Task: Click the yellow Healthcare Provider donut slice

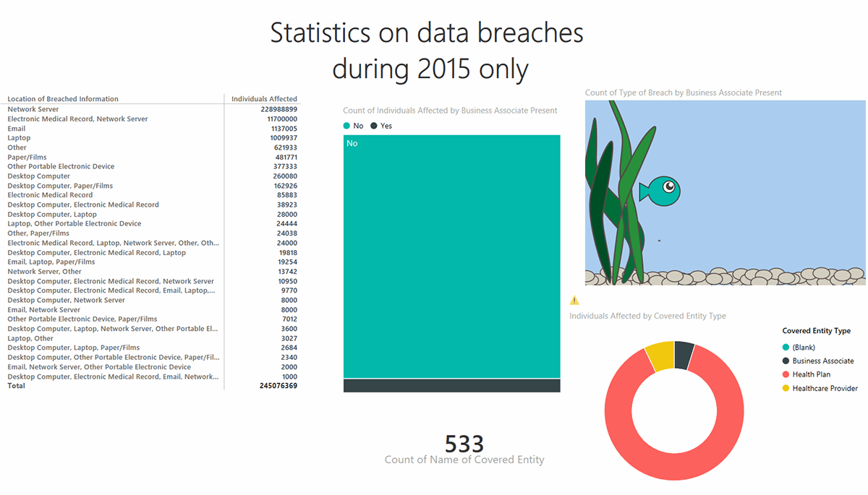Action: [x=660, y=356]
